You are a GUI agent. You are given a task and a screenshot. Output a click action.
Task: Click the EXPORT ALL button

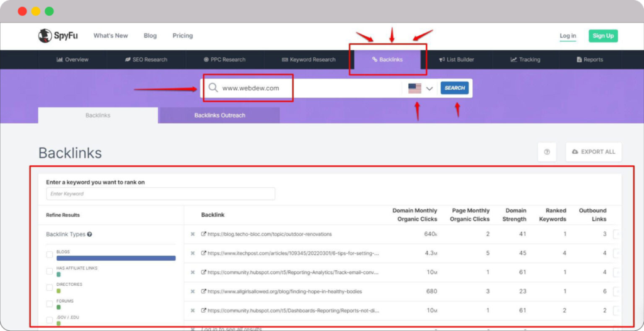pos(594,152)
